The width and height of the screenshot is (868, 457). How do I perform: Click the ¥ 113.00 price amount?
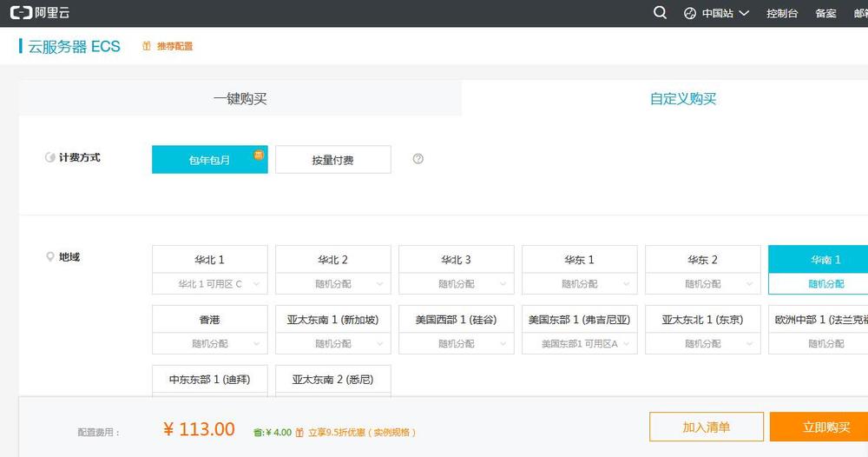200,429
